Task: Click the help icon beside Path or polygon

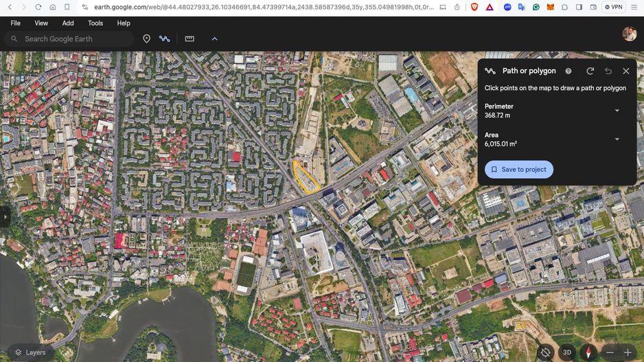Action: [x=568, y=71]
